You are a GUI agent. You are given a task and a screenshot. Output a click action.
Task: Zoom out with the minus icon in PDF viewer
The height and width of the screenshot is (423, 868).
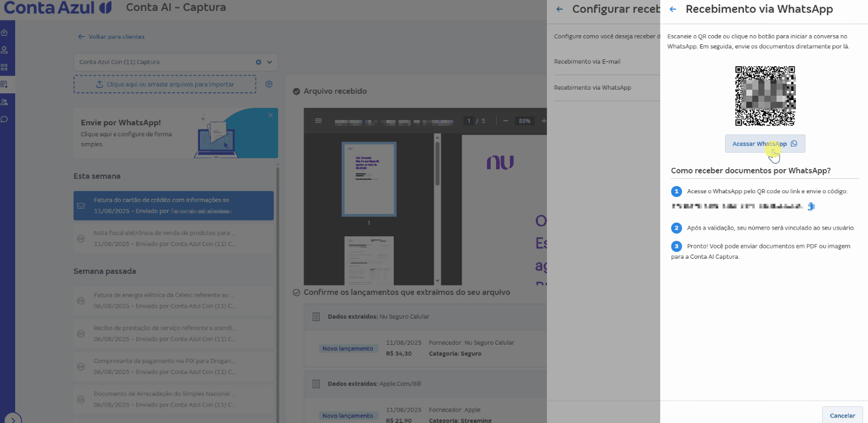coord(506,121)
